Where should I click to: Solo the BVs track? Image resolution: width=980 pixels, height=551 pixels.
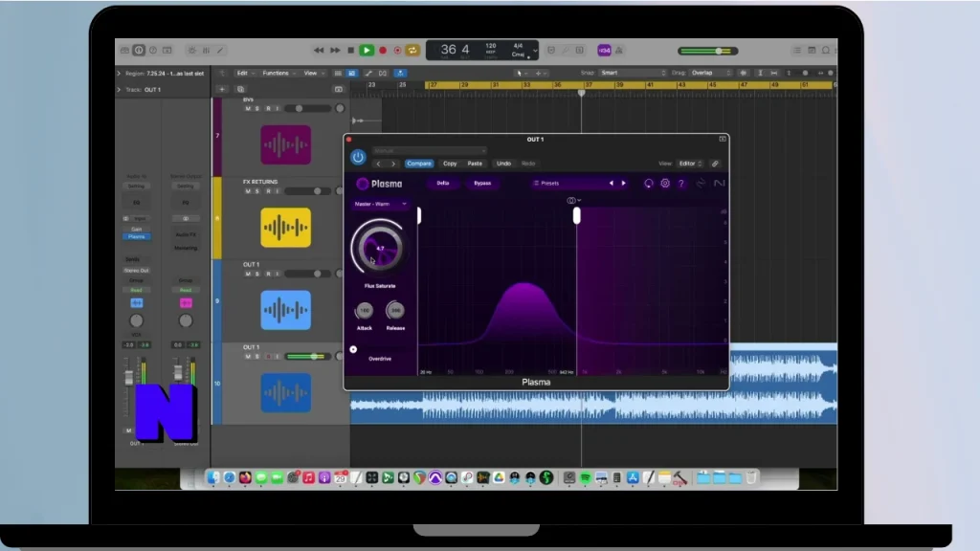pos(256,109)
